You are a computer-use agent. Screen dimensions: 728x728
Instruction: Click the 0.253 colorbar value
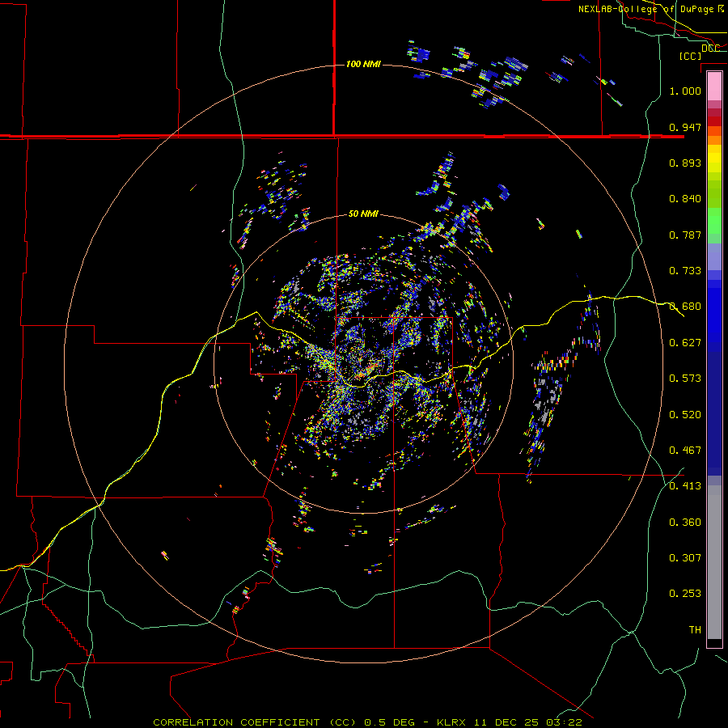685,594
